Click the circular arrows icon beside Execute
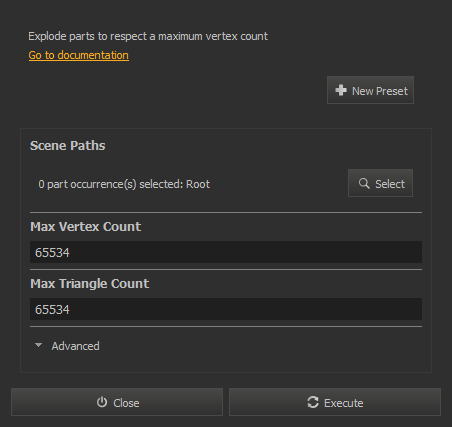Viewport: 452px width, 427px height. 313,402
